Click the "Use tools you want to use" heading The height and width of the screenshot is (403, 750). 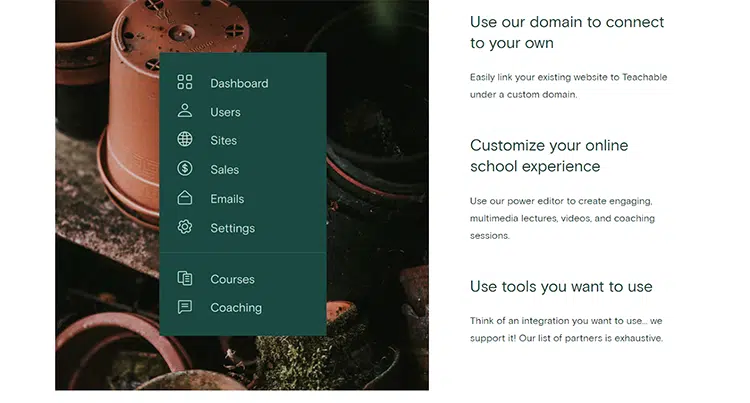pyautogui.click(x=561, y=287)
